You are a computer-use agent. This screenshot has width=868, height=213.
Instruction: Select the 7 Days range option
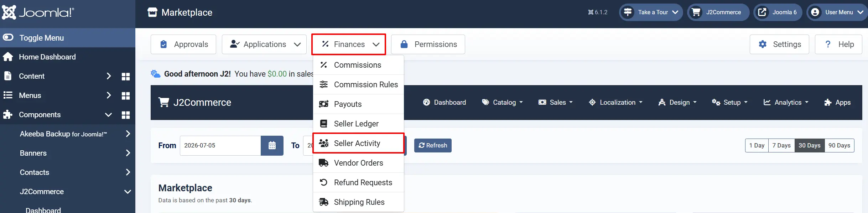point(781,145)
